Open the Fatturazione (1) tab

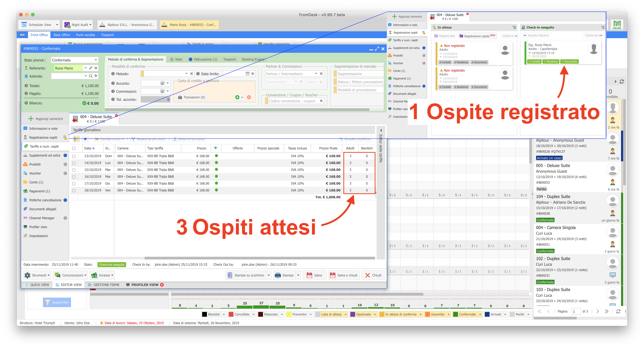coord(203,59)
